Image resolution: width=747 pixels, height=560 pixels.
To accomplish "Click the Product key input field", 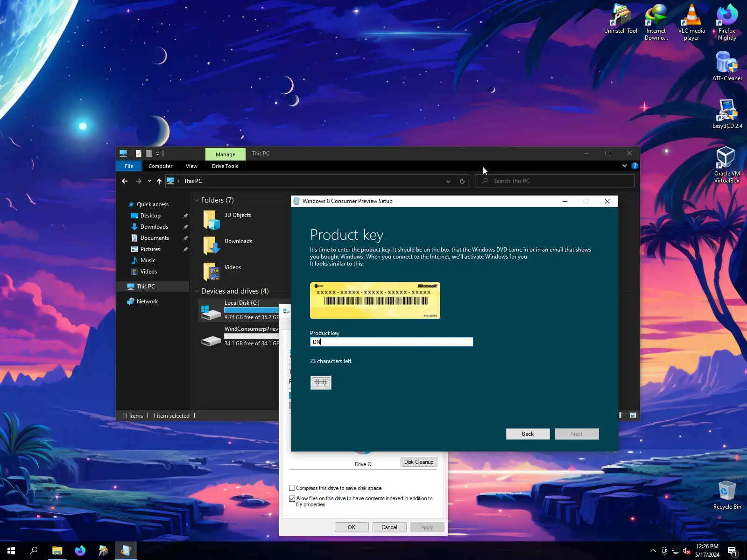I will [x=391, y=342].
